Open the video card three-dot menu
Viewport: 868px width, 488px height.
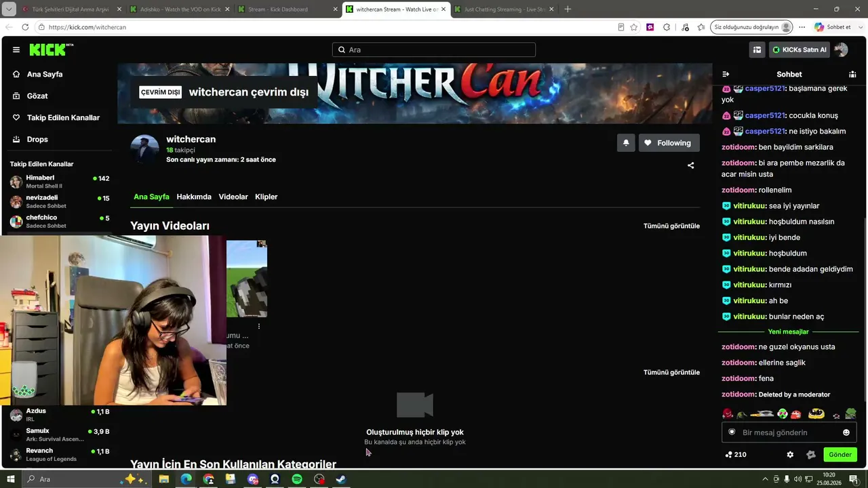(x=258, y=326)
